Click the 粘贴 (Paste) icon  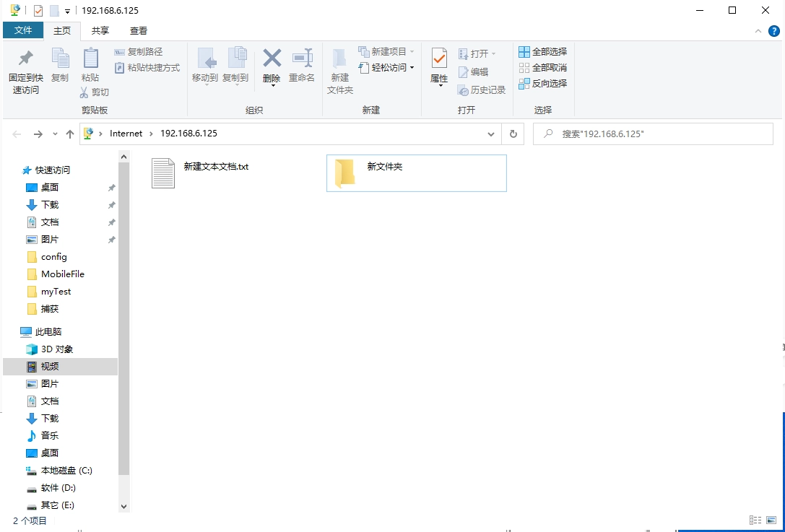[90, 65]
